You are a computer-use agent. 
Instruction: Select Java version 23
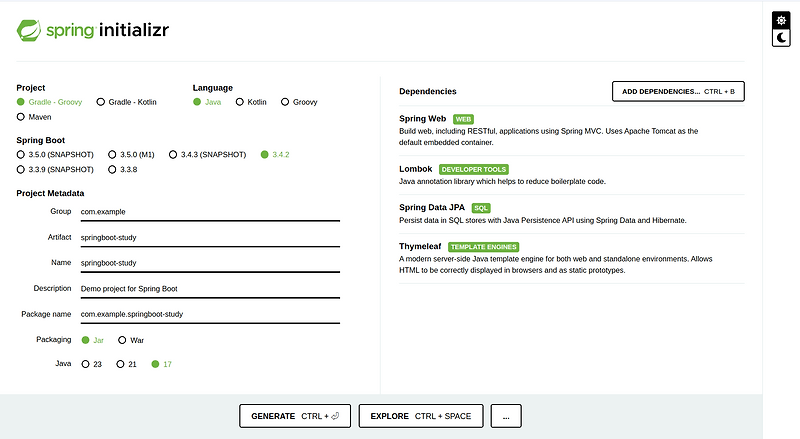point(92,364)
